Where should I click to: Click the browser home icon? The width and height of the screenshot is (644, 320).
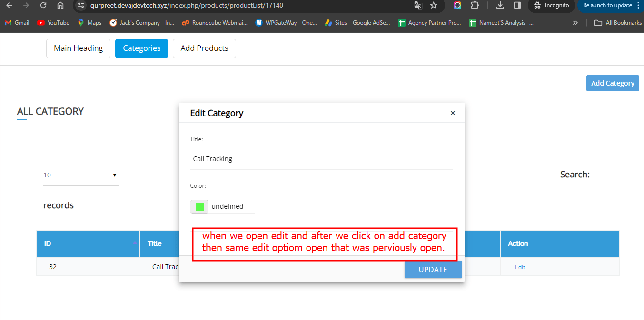[x=60, y=5]
